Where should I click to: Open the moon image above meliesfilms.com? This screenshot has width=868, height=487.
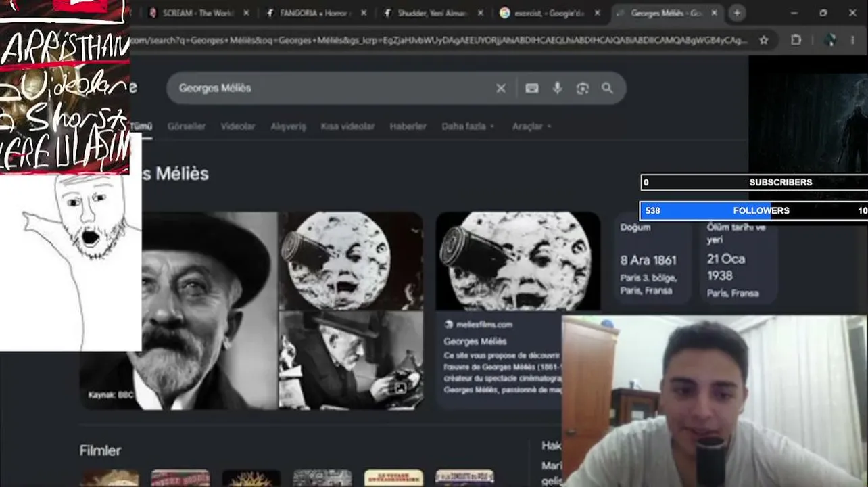click(518, 261)
